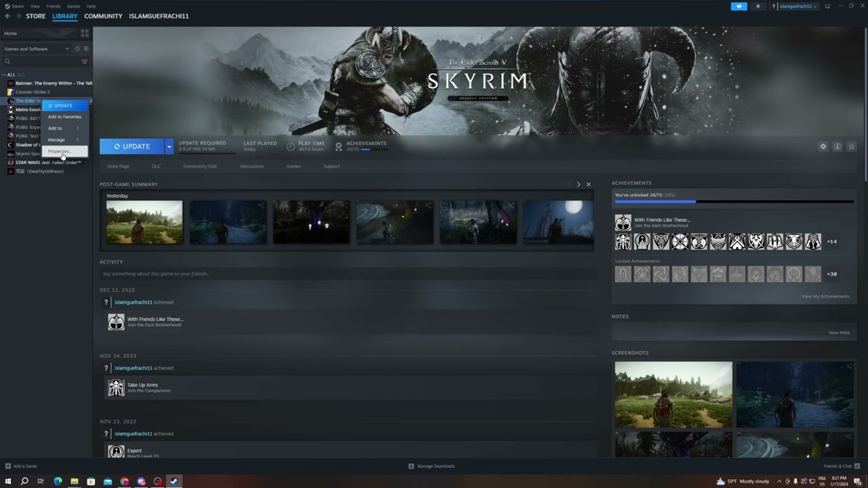Open the +14 more unlocked achievements
This screenshot has height=488, width=868.
[x=831, y=241]
